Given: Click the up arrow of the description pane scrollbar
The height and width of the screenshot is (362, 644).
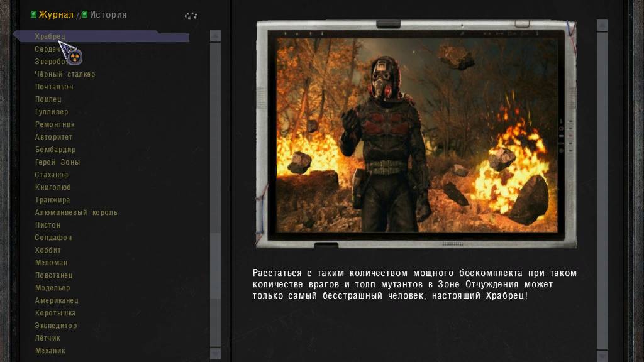Looking at the screenshot, I should (602, 25).
